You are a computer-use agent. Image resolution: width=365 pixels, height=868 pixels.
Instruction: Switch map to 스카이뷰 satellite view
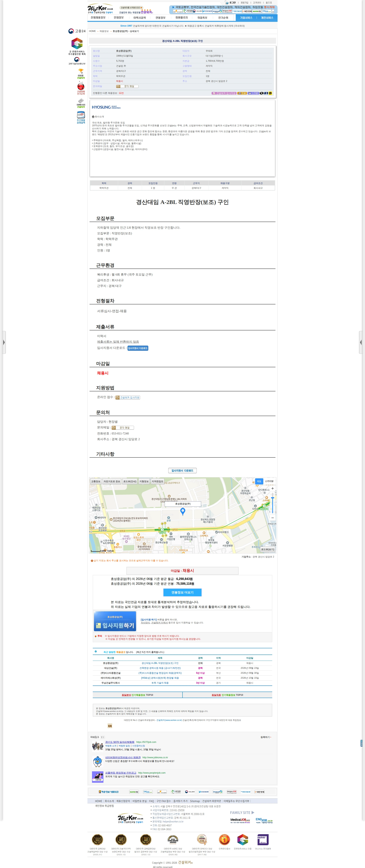269,481
